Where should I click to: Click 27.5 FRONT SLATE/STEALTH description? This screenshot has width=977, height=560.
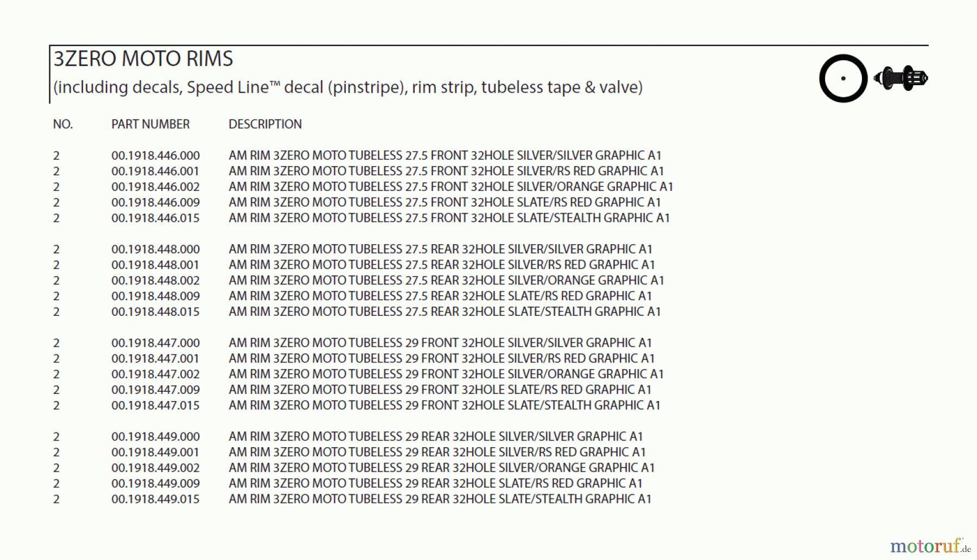449,218
